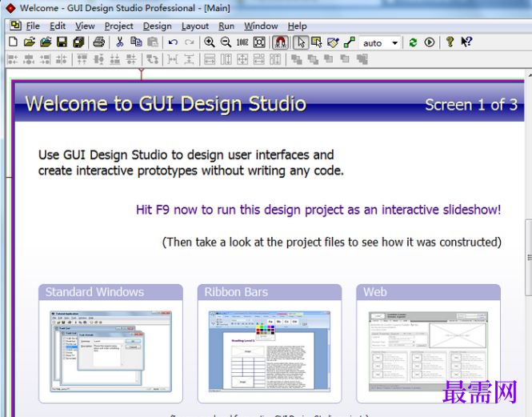Click the New file icon
The width and height of the screenshot is (532, 417).
click(13, 42)
